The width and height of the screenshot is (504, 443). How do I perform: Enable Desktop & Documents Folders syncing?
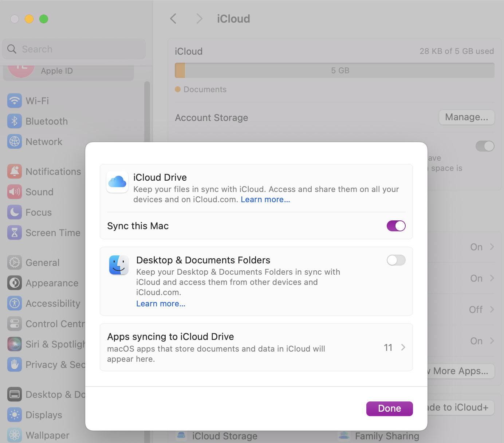click(x=396, y=260)
